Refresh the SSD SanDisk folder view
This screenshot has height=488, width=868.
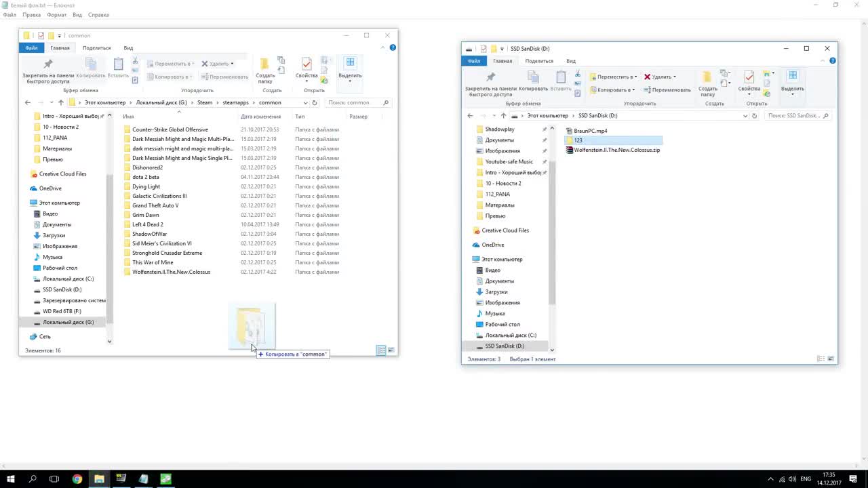(x=754, y=115)
